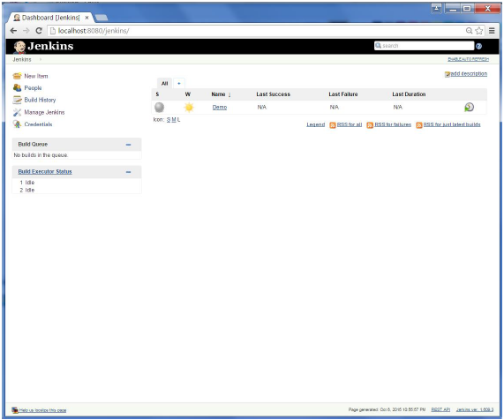Open the People page link
Image resolution: width=504 pixels, height=420 pixels.
[x=33, y=88]
